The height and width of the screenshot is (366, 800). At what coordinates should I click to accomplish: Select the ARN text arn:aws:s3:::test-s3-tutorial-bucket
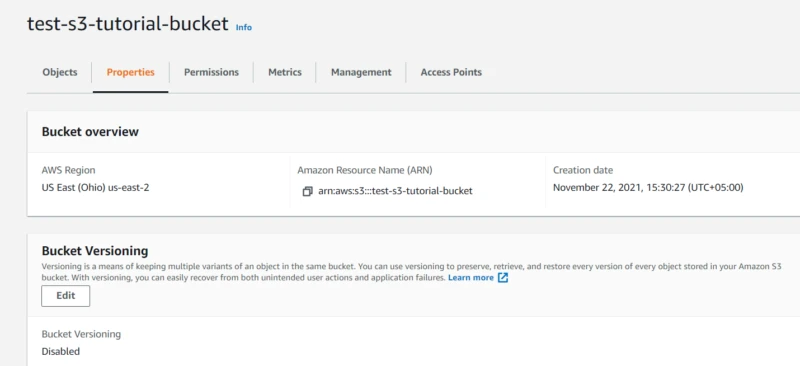pyautogui.click(x=395, y=191)
